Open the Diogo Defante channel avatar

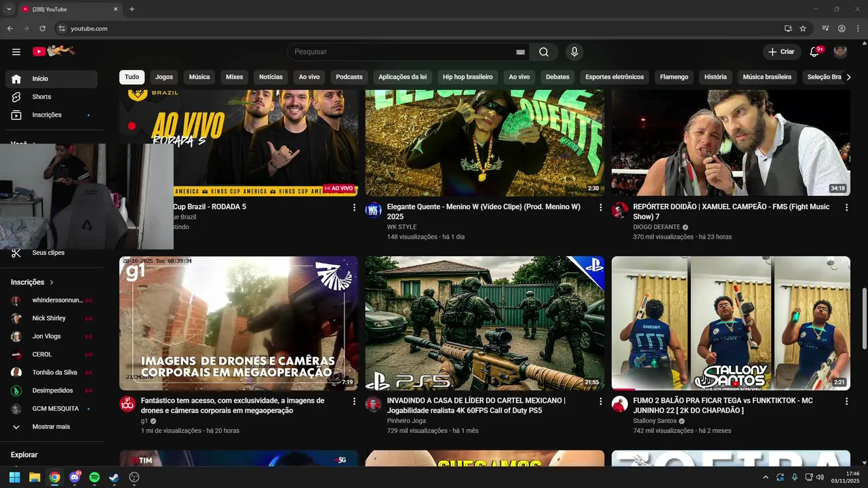pyautogui.click(x=620, y=210)
